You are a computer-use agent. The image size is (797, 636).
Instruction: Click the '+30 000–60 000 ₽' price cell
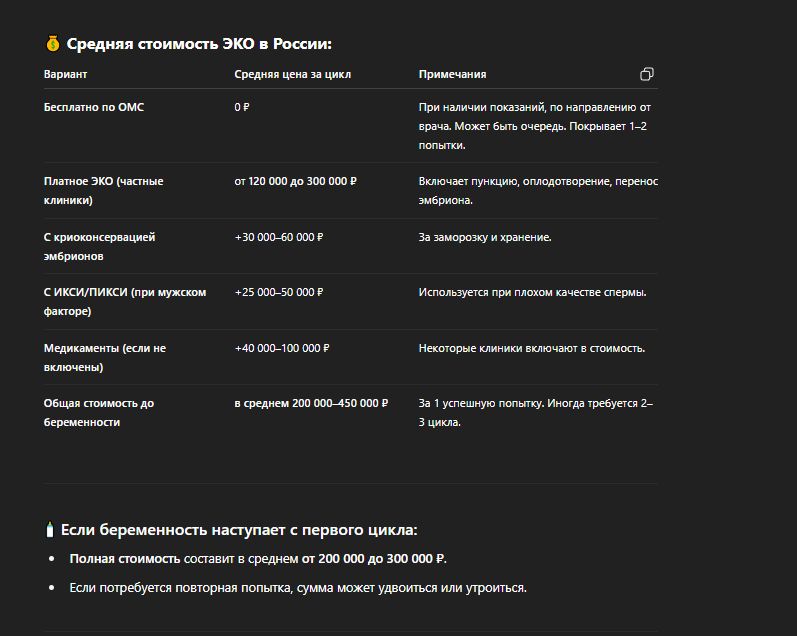click(x=279, y=237)
